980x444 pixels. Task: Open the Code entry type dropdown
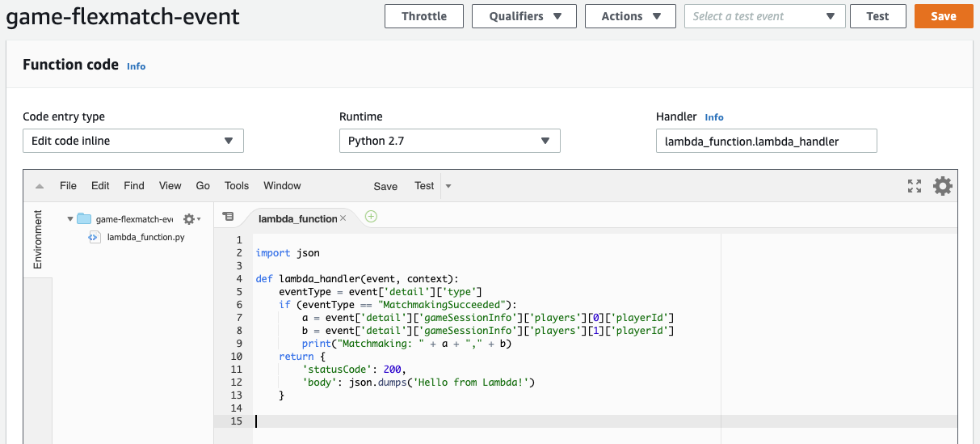coord(132,141)
